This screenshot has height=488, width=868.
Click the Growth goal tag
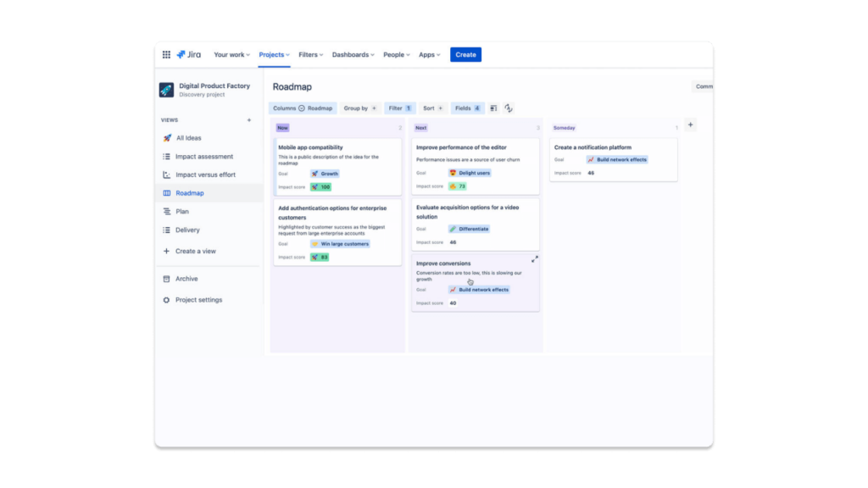(x=325, y=174)
